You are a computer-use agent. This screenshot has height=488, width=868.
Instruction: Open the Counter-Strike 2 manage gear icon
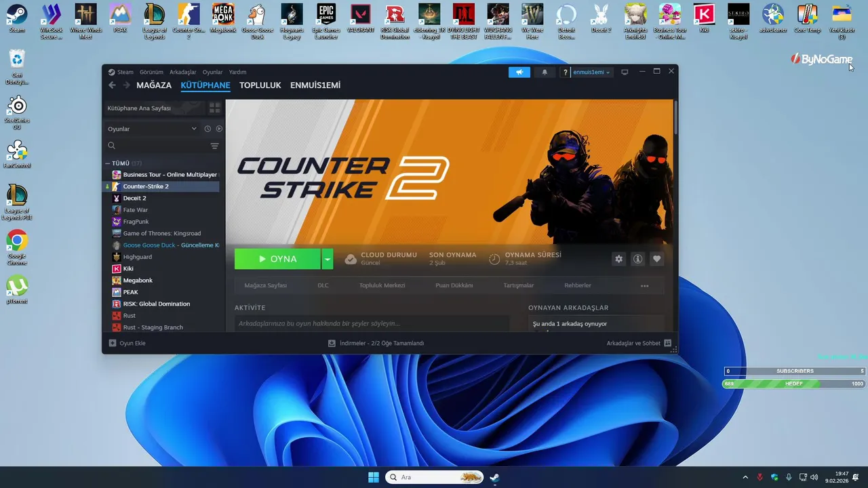point(618,259)
